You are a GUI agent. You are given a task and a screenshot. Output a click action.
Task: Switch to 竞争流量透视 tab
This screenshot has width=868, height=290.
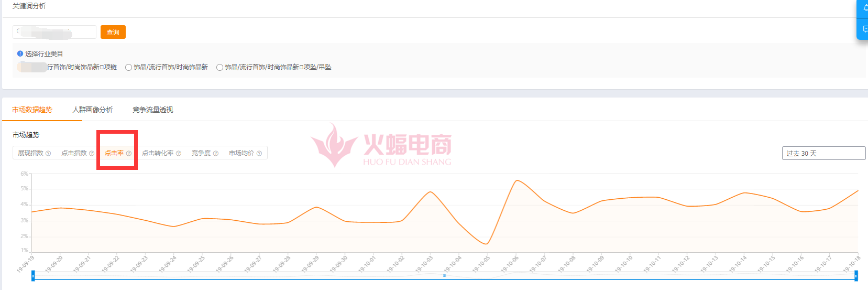[152, 110]
